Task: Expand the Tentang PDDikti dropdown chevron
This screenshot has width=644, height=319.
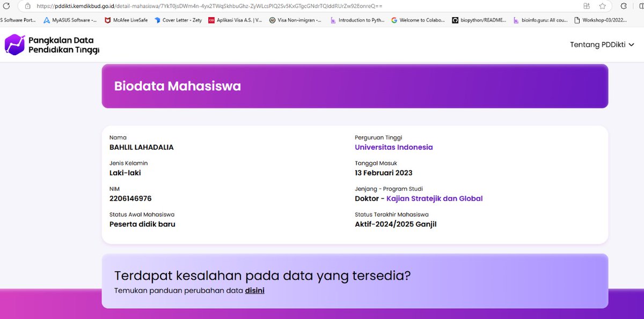Action: coord(632,45)
